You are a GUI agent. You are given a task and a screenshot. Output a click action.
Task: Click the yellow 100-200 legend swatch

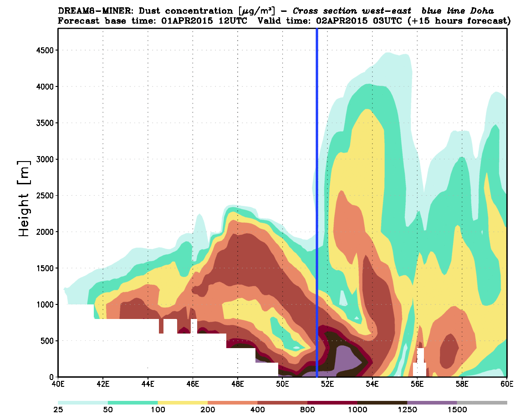[x=183, y=402]
